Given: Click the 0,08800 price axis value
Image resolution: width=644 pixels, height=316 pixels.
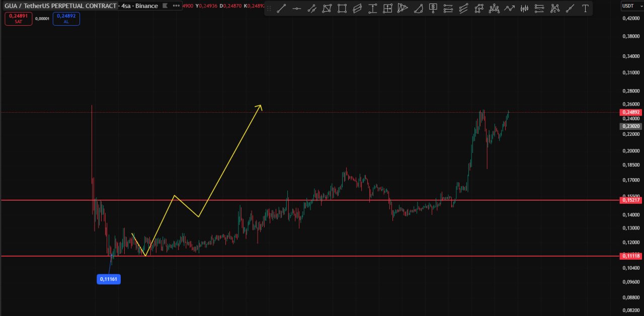Looking at the screenshot, I should pos(631,297).
